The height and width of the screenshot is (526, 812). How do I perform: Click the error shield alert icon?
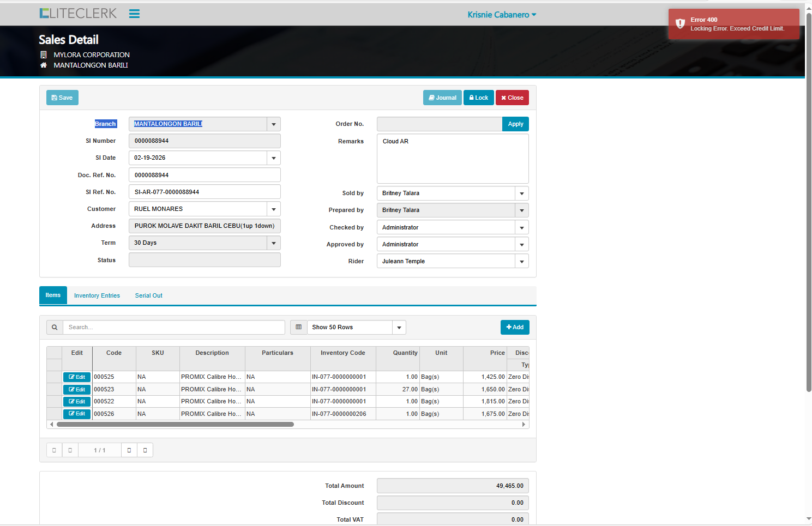(680, 23)
